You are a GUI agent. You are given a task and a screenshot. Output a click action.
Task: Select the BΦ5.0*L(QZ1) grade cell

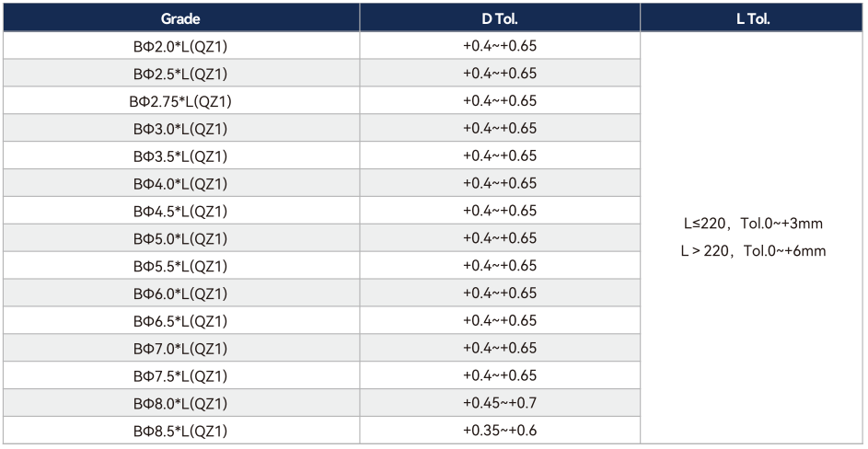(181, 238)
